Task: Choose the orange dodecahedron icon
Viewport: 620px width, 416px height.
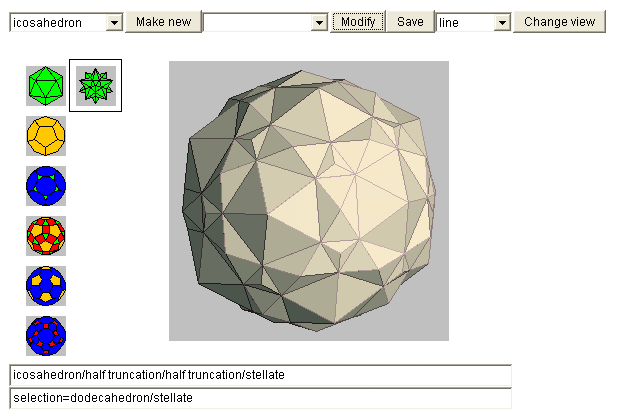Action: 46,136
